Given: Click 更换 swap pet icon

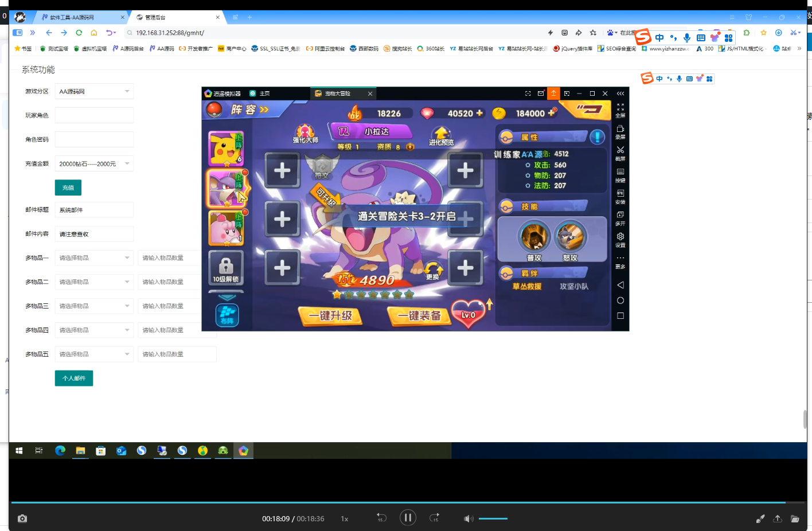Looking at the screenshot, I should click(x=433, y=270).
